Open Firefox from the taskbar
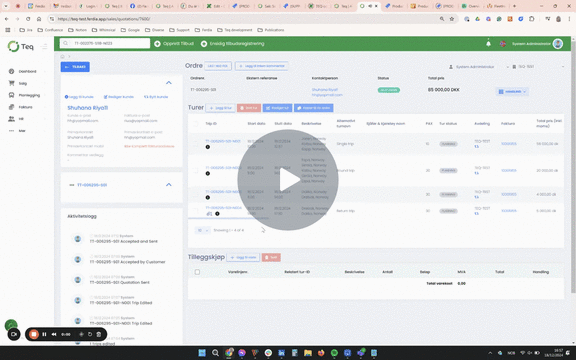The height and width of the screenshot is (360, 576). point(321,353)
